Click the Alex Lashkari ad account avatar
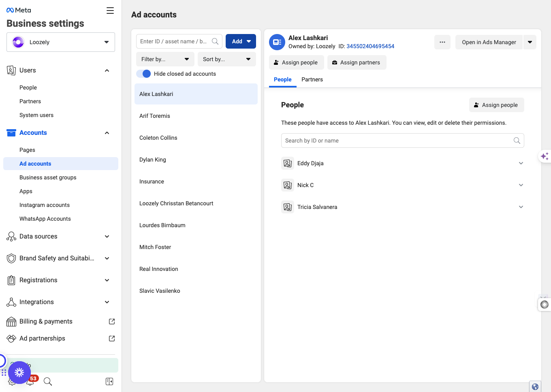 277,42
